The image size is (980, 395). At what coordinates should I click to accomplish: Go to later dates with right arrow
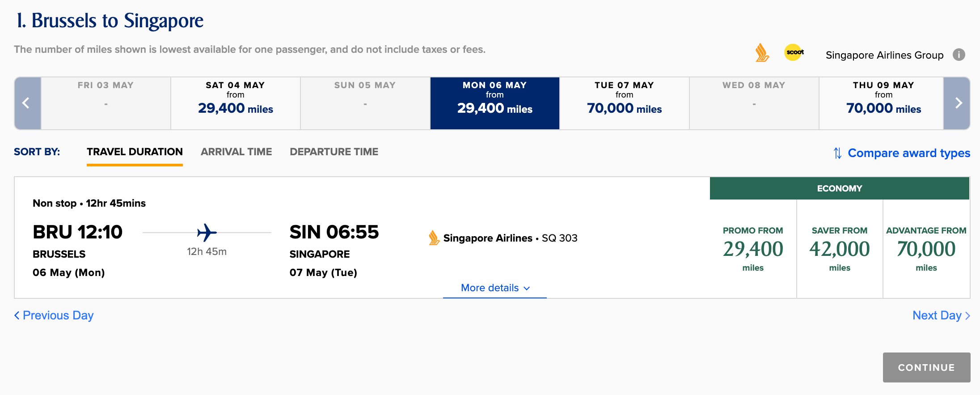pos(957,103)
